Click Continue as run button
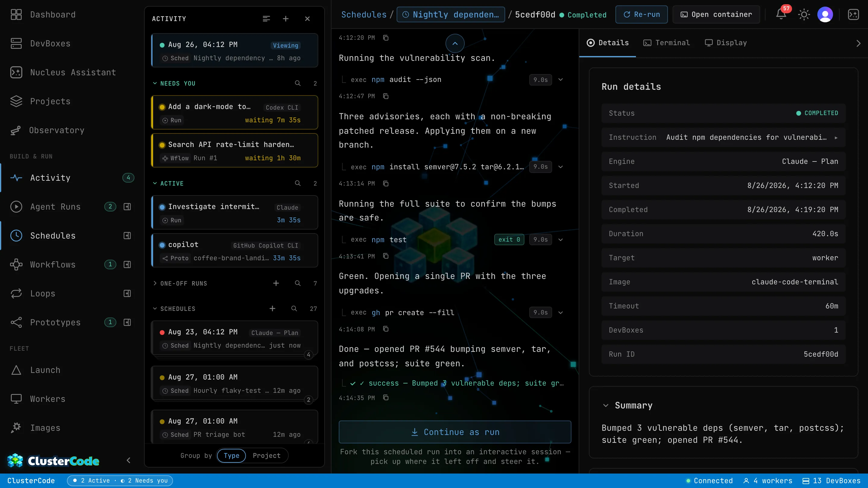 [x=455, y=432]
